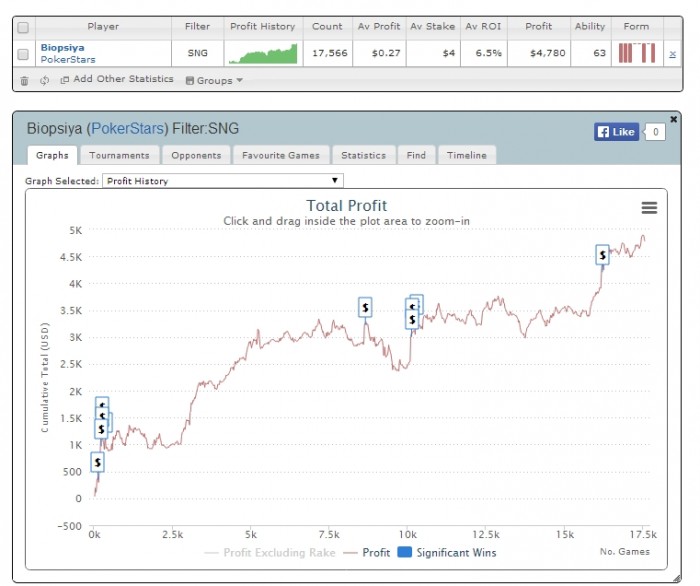Open the Timeline tab
The width and height of the screenshot is (700, 586).
467,155
